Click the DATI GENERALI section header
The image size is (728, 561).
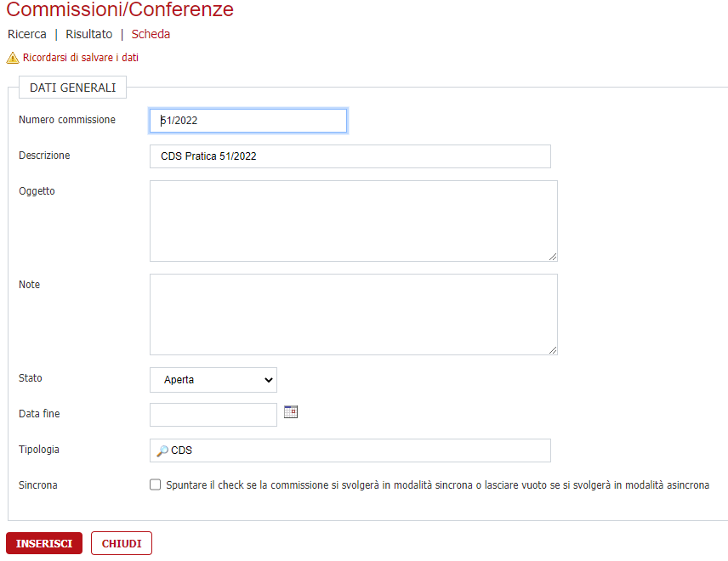(x=72, y=88)
